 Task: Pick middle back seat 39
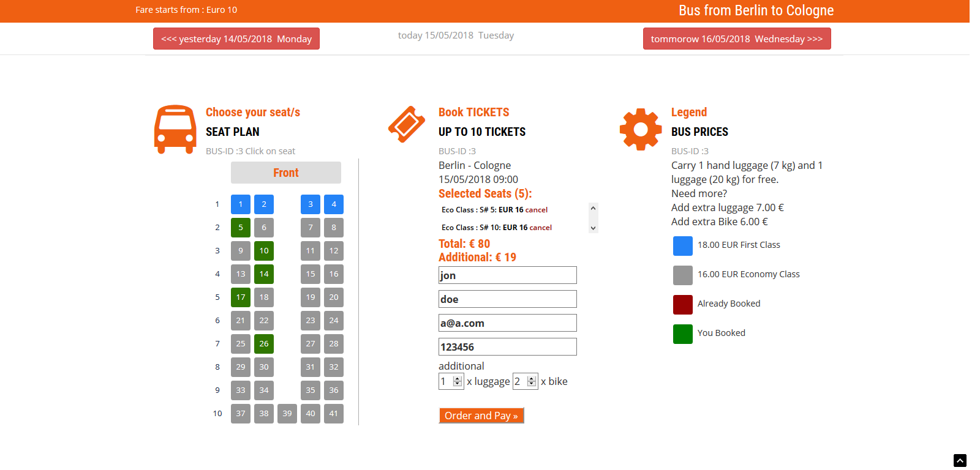coord(287,414)
